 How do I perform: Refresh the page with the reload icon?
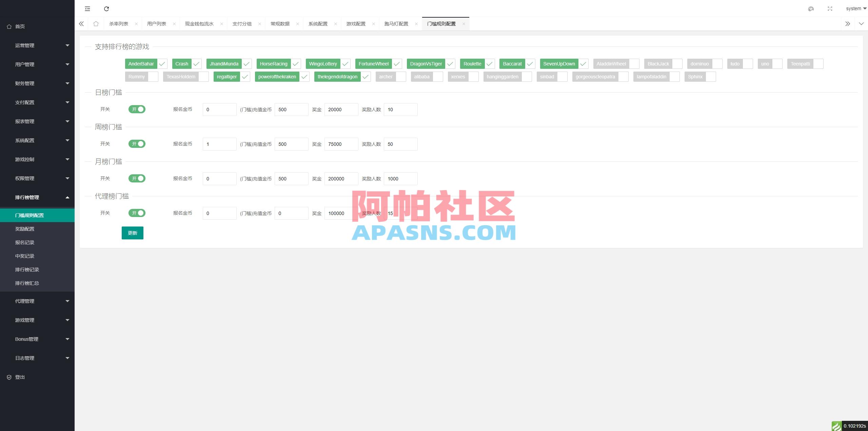tap(106, 8)
